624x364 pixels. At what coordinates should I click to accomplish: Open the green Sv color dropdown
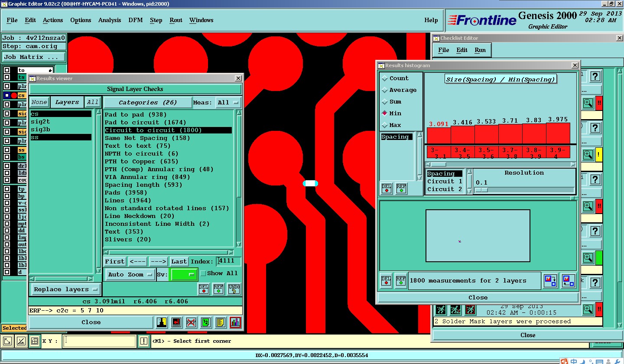point(184,274)
